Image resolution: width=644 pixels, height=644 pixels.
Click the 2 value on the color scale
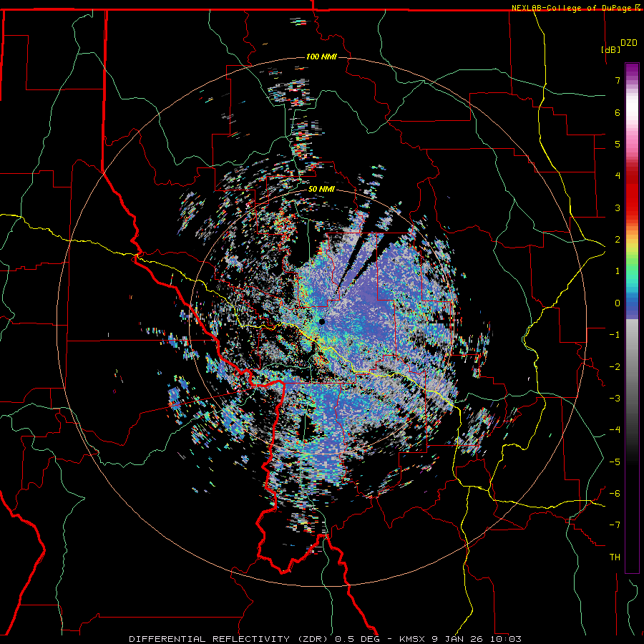618,240
